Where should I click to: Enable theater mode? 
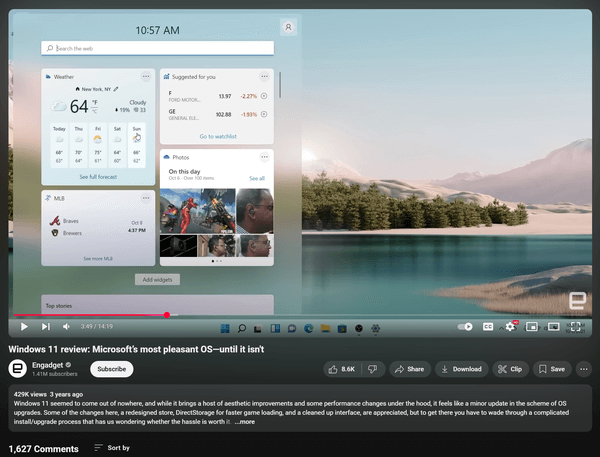553,326
